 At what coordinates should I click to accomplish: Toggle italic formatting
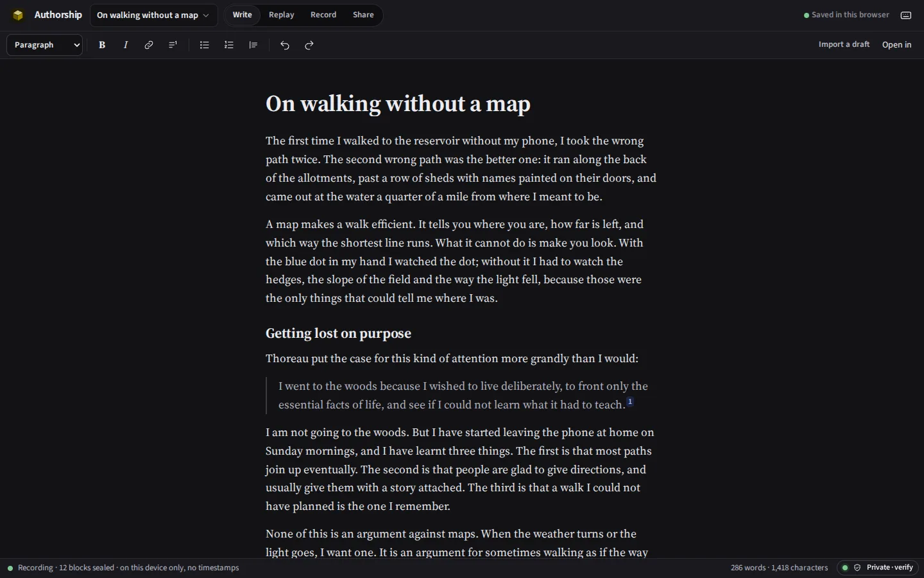tap(126, 45)
